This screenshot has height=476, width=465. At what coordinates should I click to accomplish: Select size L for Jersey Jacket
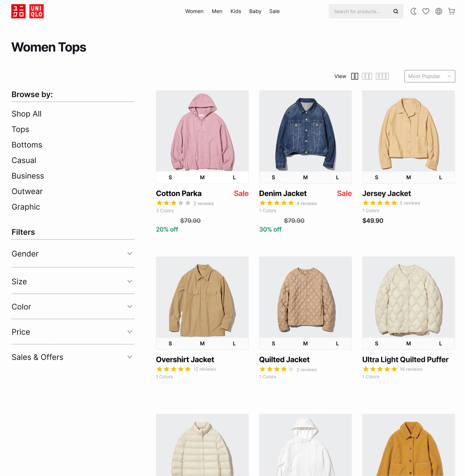point(440,177)
